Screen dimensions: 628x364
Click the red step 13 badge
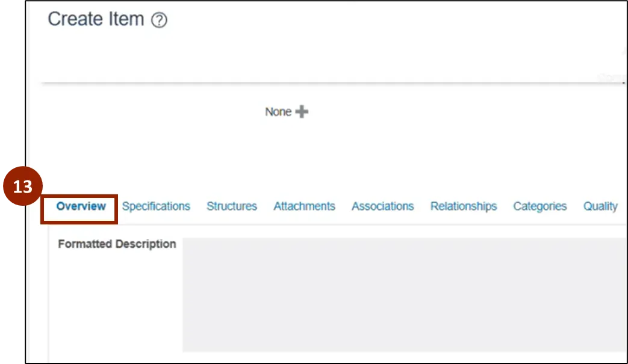tap(23, 187)
